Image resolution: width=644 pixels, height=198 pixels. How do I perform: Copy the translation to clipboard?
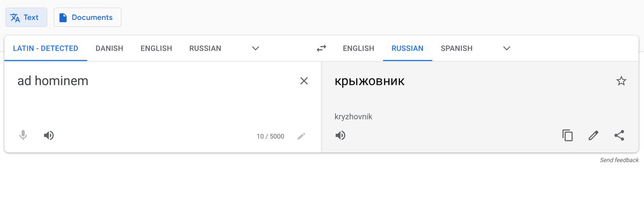[x=568, y=135]
